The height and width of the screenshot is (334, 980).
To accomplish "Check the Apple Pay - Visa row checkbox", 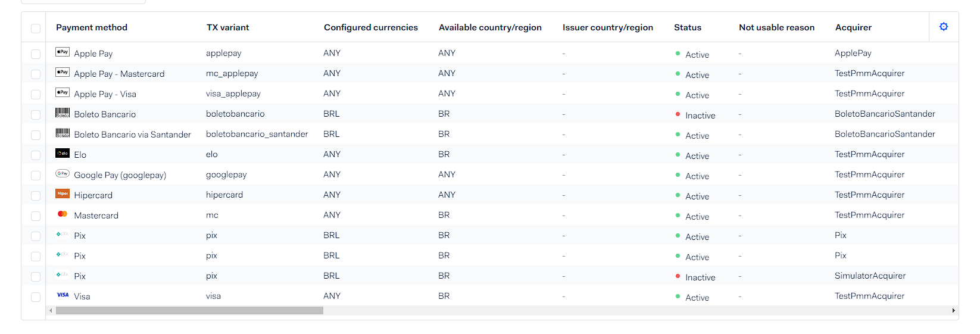I will 36,95.
